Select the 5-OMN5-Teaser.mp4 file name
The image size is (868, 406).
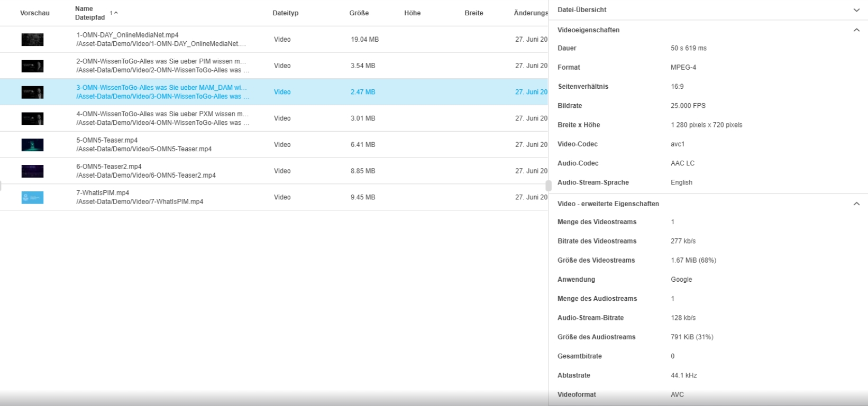coord(107,141)
